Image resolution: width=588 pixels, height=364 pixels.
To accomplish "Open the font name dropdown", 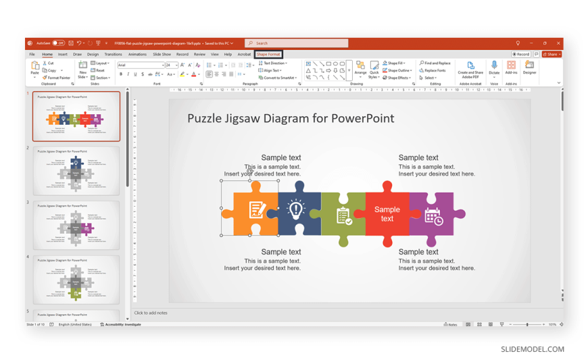I will tap(163, 66).
